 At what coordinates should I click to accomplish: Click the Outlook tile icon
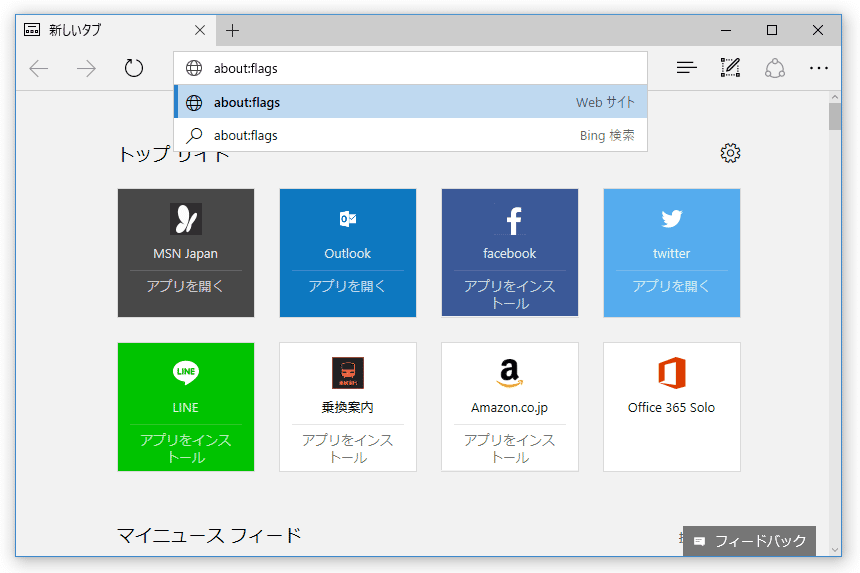coord(348,219)
